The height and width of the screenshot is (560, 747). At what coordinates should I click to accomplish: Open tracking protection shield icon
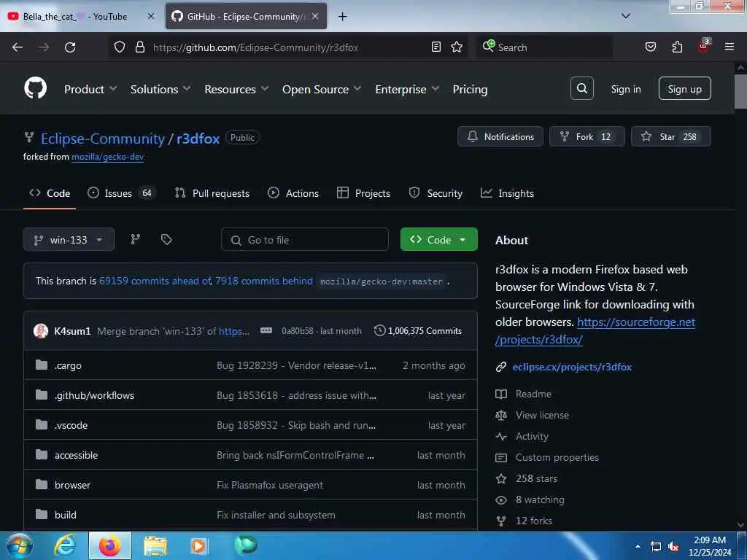(x=120, y=47)
